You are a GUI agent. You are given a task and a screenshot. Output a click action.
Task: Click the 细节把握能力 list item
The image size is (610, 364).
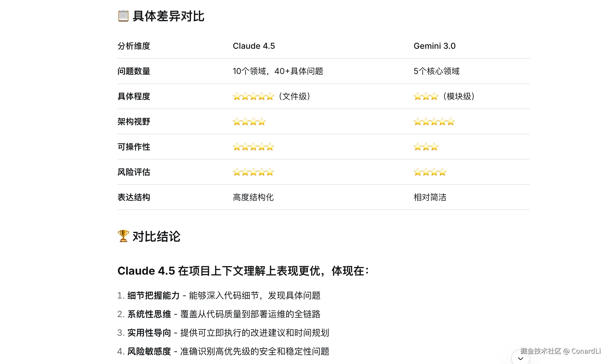coord(153,295)
